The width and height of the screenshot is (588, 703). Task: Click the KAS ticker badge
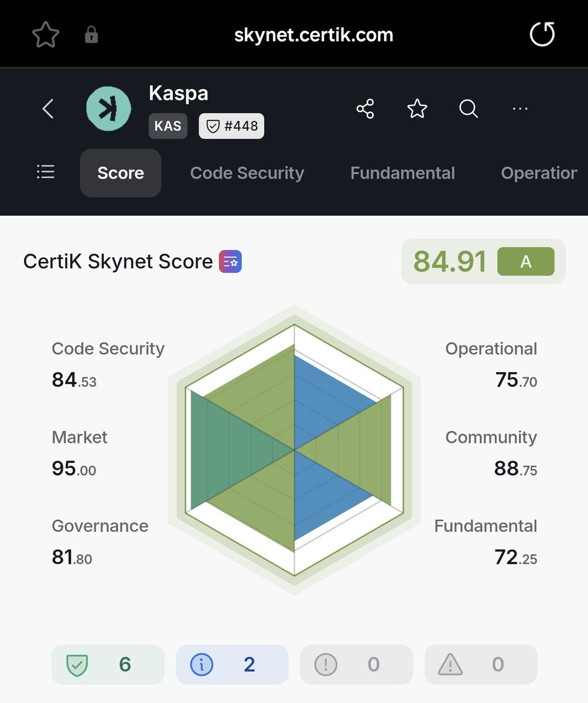point(167,125)
